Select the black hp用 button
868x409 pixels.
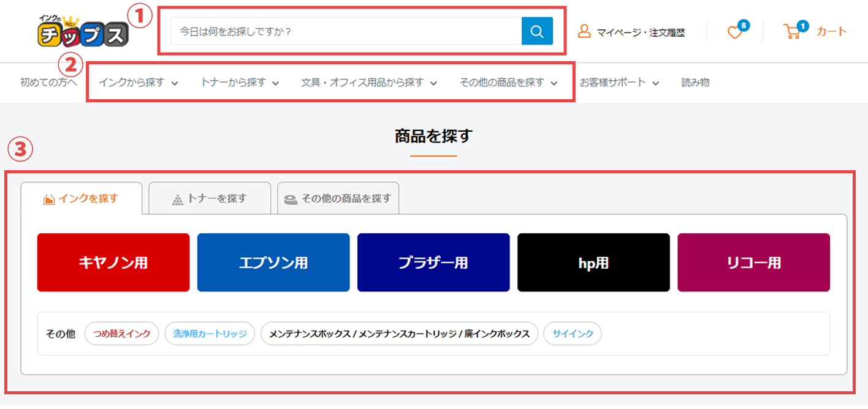tap(593, 263)
